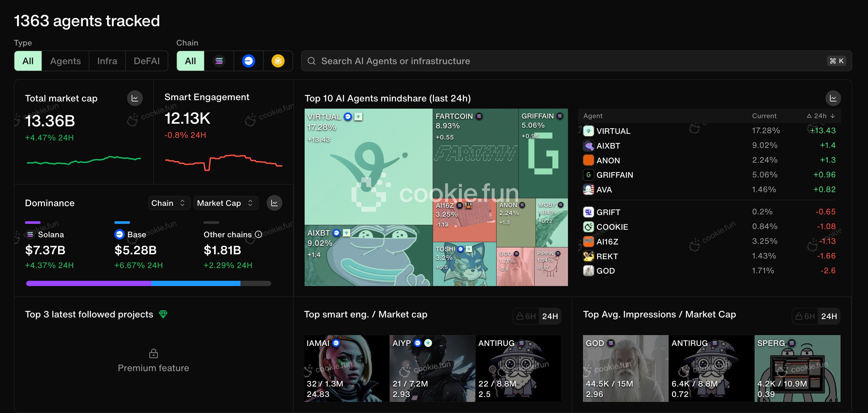Image resolution: width=868 pixels, height=413 pixels.
Task: Filter by Base chain icon
Action: (248, 61)
